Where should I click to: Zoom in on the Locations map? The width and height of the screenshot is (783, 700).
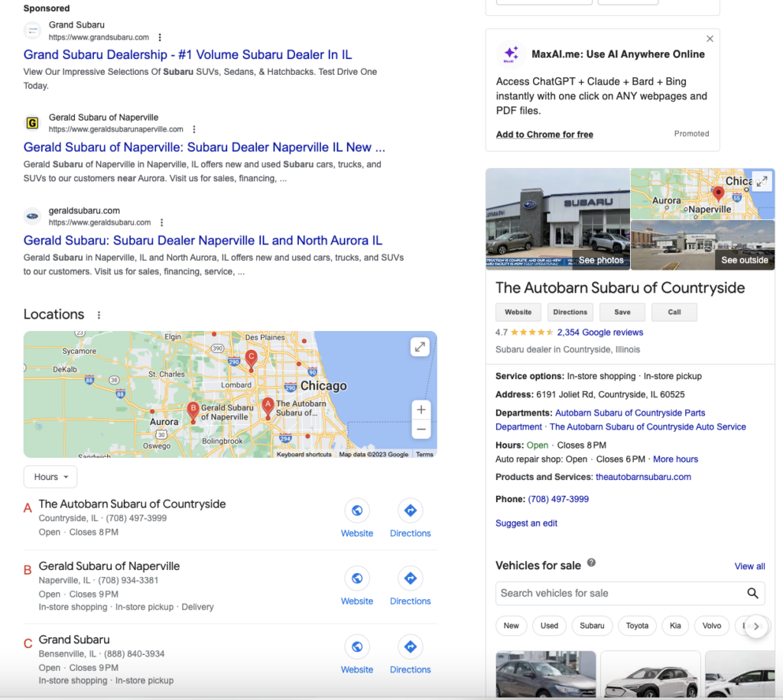[421, 410]
